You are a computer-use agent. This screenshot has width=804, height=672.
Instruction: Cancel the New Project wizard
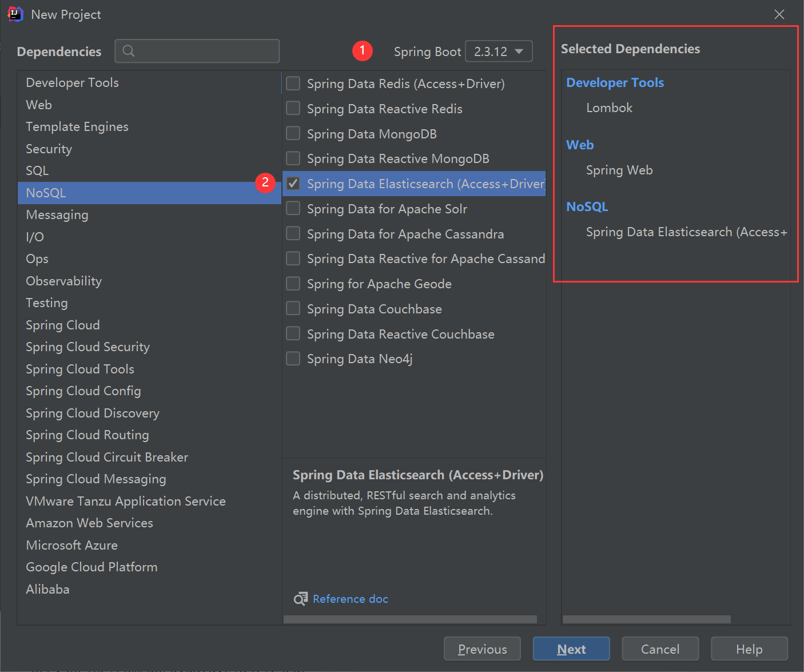click(x=660, y=649)
